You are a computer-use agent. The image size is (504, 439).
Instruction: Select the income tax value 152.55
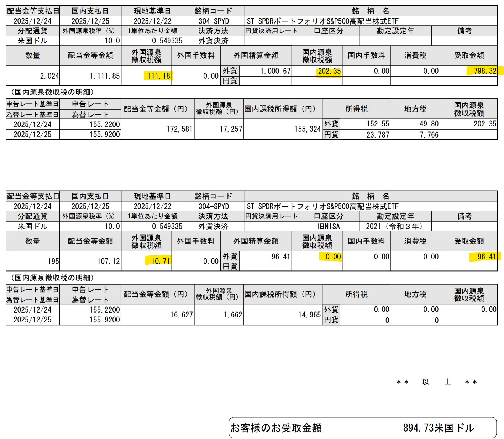coord(378,124)
